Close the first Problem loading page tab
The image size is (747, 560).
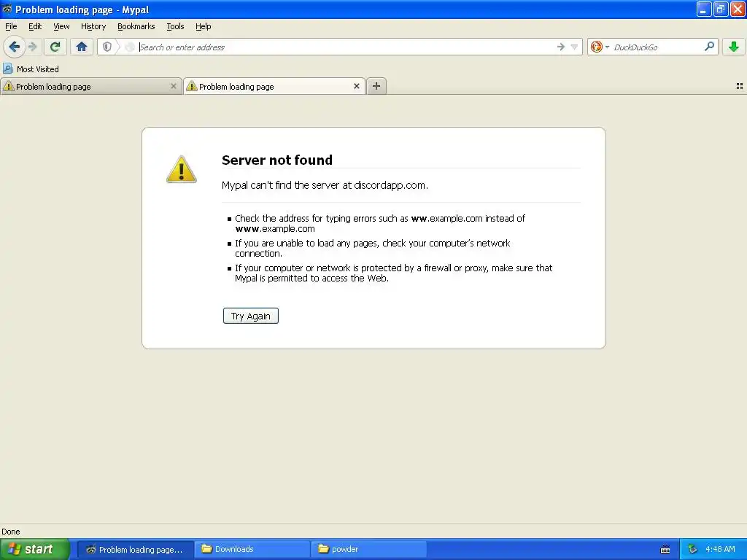coord(174,86)
